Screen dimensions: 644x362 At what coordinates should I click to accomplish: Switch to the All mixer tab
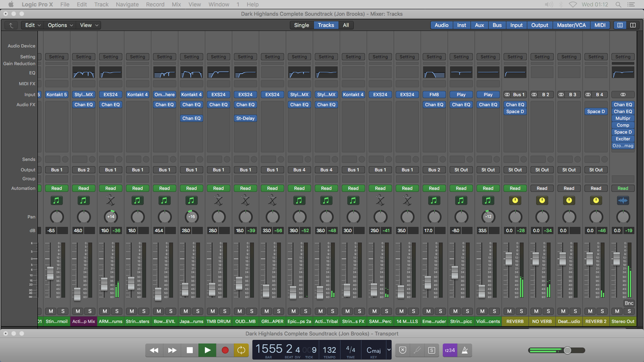(346, 25)
